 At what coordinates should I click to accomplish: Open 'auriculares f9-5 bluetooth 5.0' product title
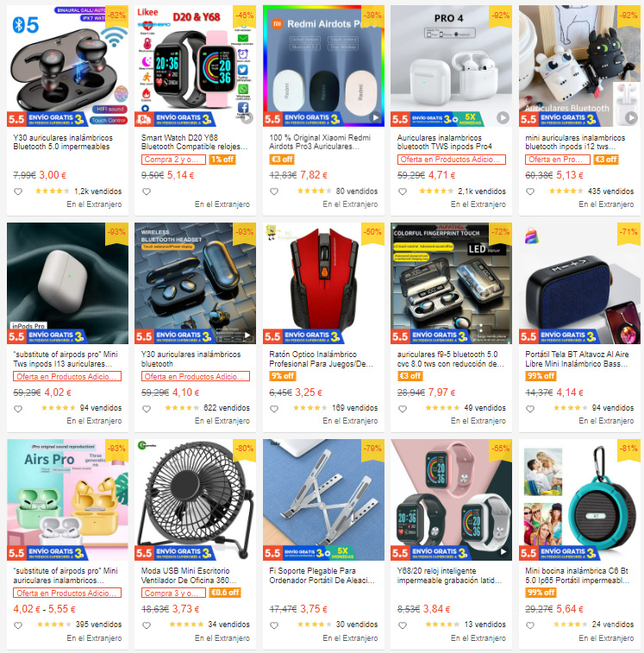tap(451, 359)
